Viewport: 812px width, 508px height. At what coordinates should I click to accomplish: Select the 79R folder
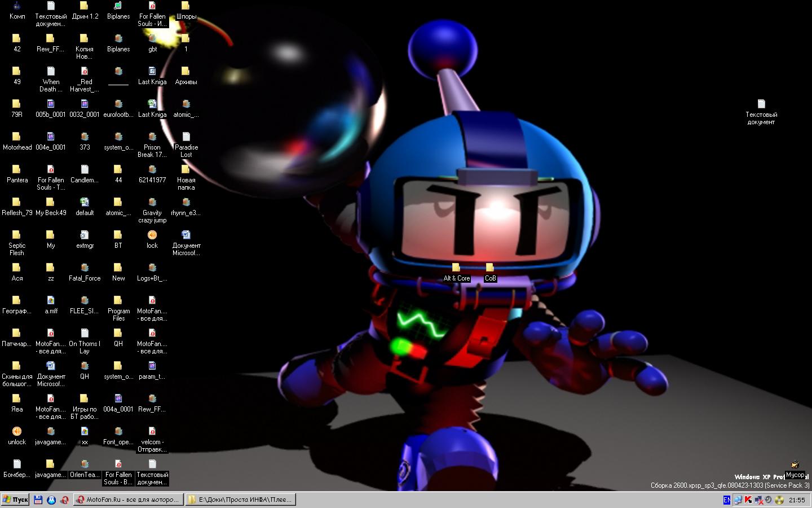click(x=17, y=108)
